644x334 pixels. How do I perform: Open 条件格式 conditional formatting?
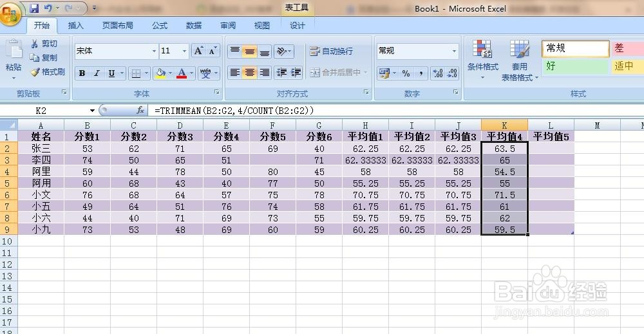pos(482,59)
